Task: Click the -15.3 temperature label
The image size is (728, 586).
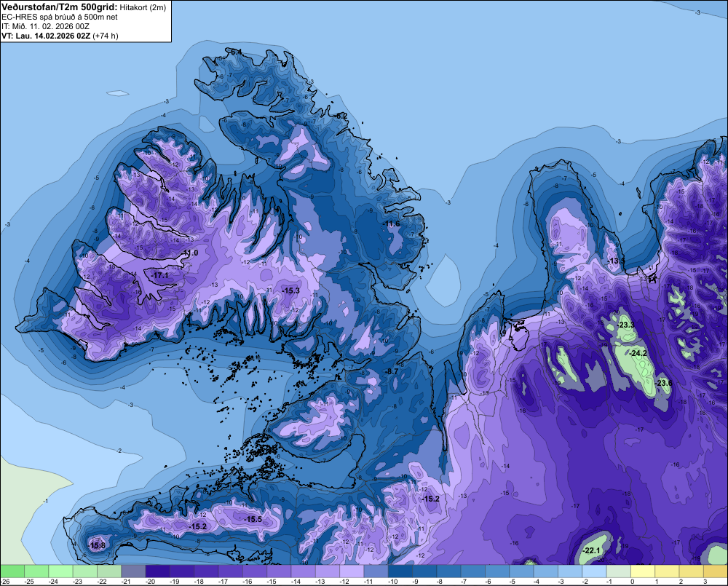Action: [291, 290]
